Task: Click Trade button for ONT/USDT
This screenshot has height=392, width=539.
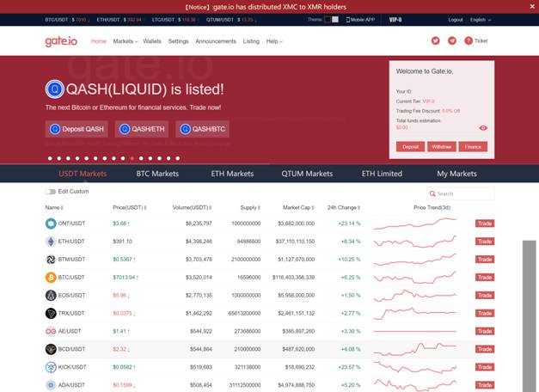Action: [x=485, y=224]
